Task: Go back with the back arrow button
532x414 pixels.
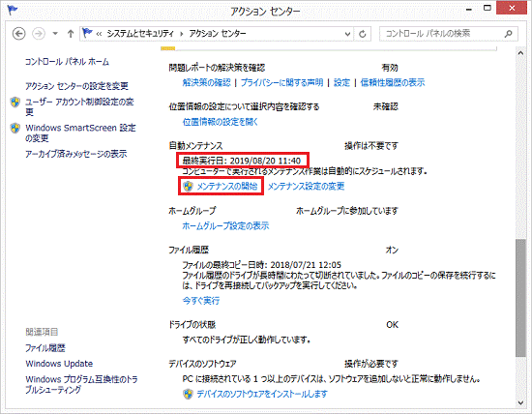Action: coord(19,34)
